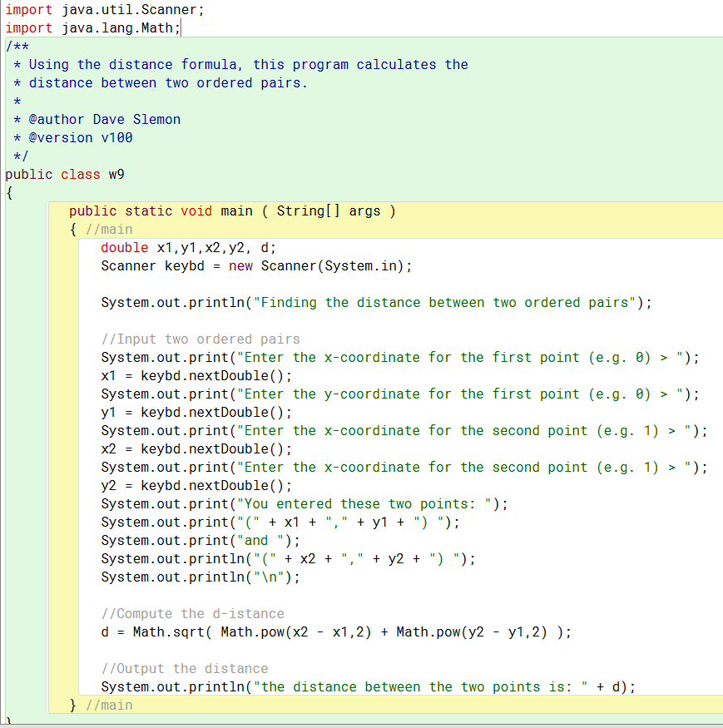Click the 'distance between two ordered pairs.' comment line
This screenshot has width=723, height=728.
pos(161,83)
